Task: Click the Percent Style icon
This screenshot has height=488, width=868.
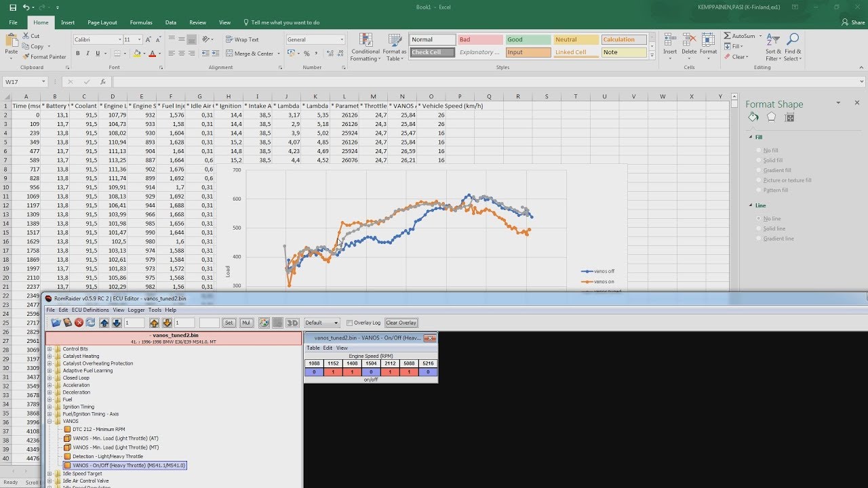Action: [307, 54]
